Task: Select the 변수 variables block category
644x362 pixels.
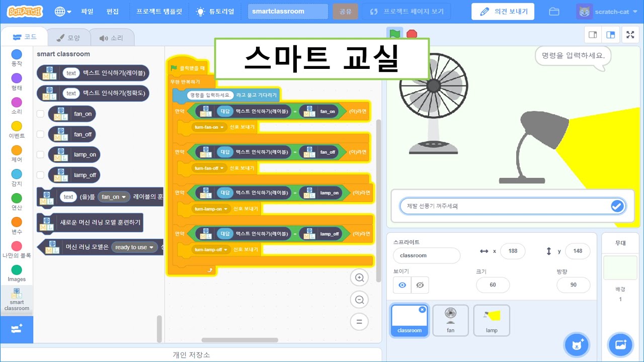Action: point(17,226)
